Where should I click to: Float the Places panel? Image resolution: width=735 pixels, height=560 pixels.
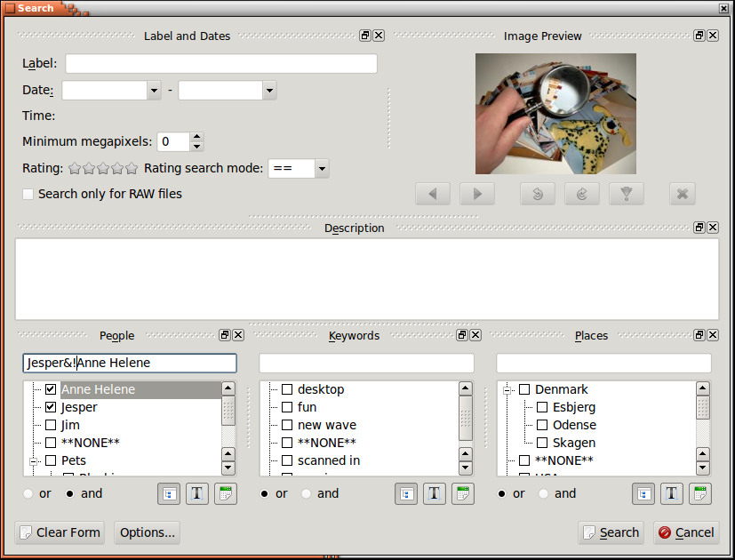tap(699, 335)
